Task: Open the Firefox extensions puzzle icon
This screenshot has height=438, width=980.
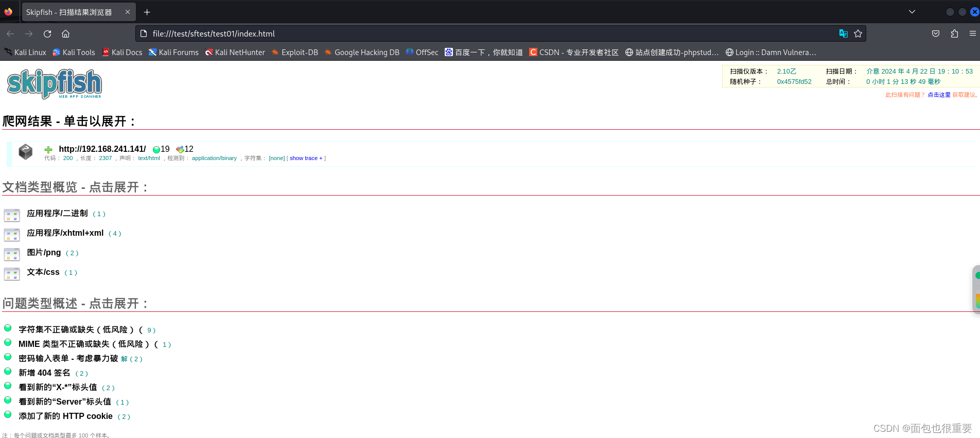Action: coord(954,34)
